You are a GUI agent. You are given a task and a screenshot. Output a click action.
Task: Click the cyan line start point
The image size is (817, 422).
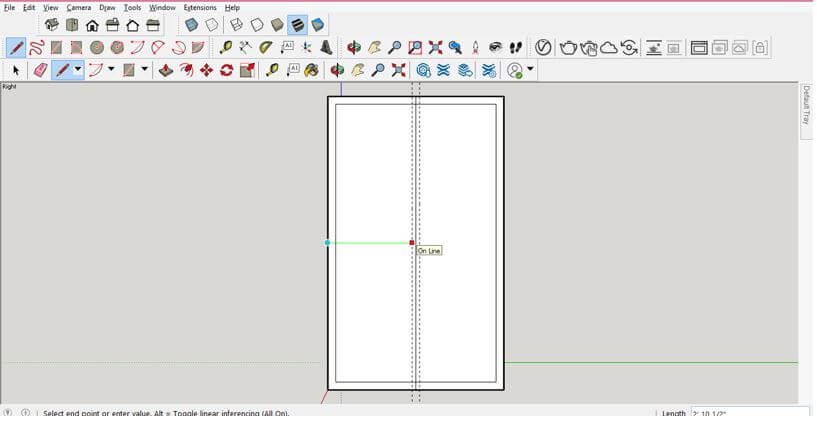point(327,243)
